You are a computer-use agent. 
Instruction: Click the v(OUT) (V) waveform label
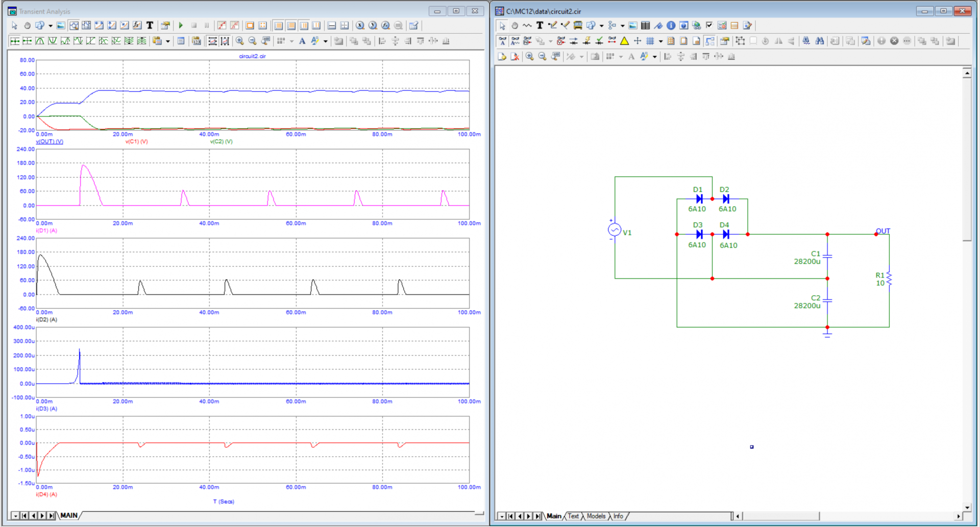pyautogui.click(x=50, y=141)
